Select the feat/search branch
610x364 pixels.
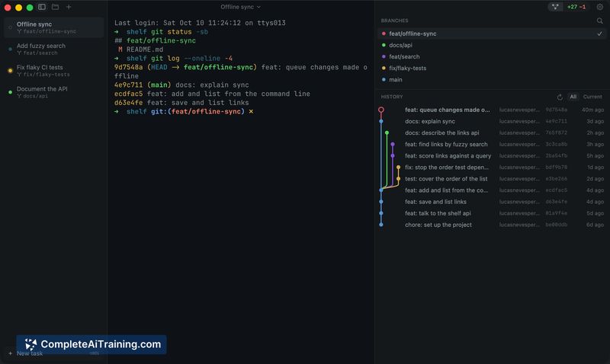point(492,56)
